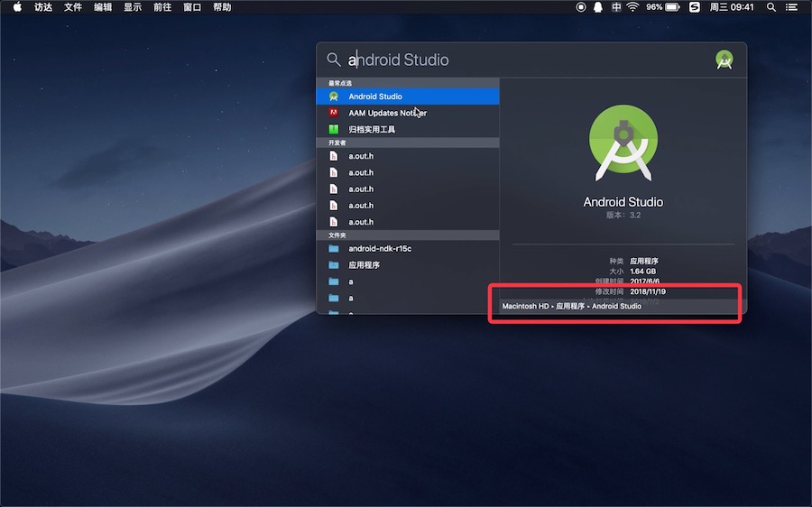812x507 pixels.
Task: Select the Android Studio top hit result
Action: click(408, 97)
